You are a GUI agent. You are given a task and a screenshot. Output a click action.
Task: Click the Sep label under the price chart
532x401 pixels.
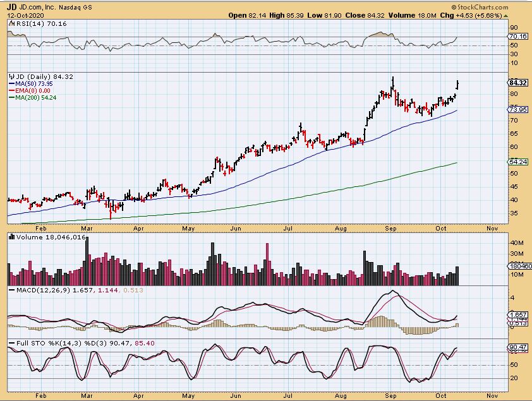pyautogui.click(x=390, y=229)
